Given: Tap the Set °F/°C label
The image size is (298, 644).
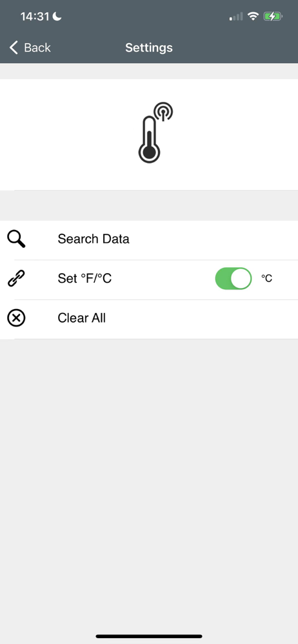Looking at the screenshot, I should click(84, 278).
